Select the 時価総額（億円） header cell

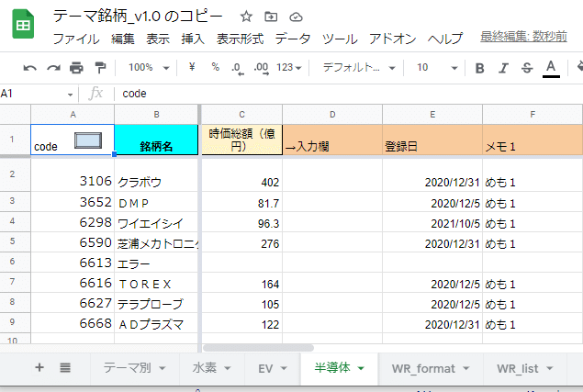pyautogui.click(x=241, y=140)
